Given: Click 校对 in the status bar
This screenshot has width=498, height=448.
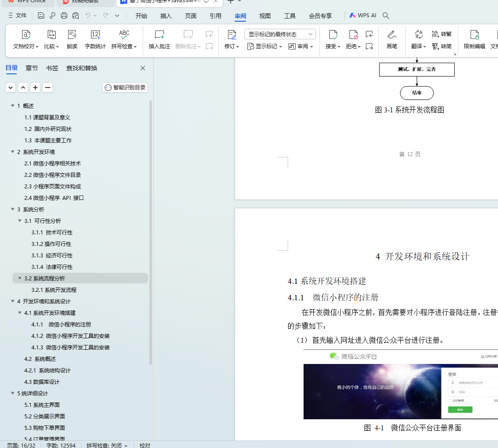Looking at the screenshot, I should [145, 445].
